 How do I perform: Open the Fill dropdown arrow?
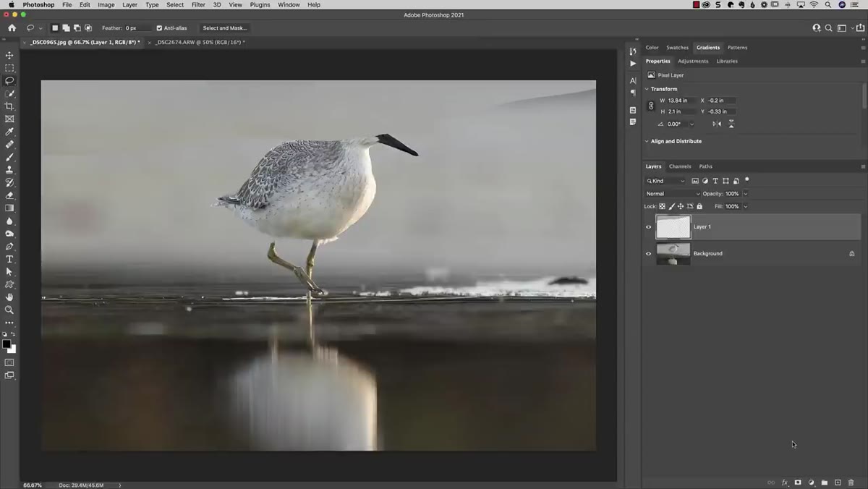pyautogui.click(x=746, y=206)
